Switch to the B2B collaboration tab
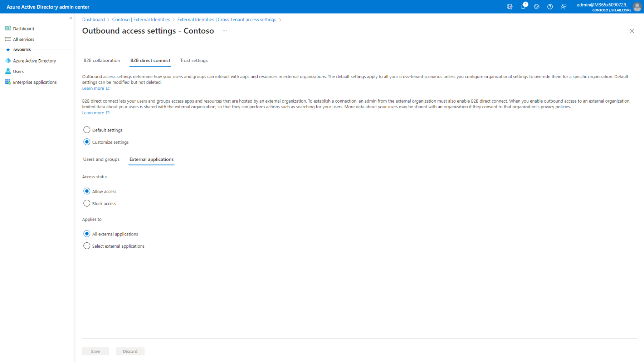The height and width of the screenshot is (362, 644). click(x=102, y=60)
